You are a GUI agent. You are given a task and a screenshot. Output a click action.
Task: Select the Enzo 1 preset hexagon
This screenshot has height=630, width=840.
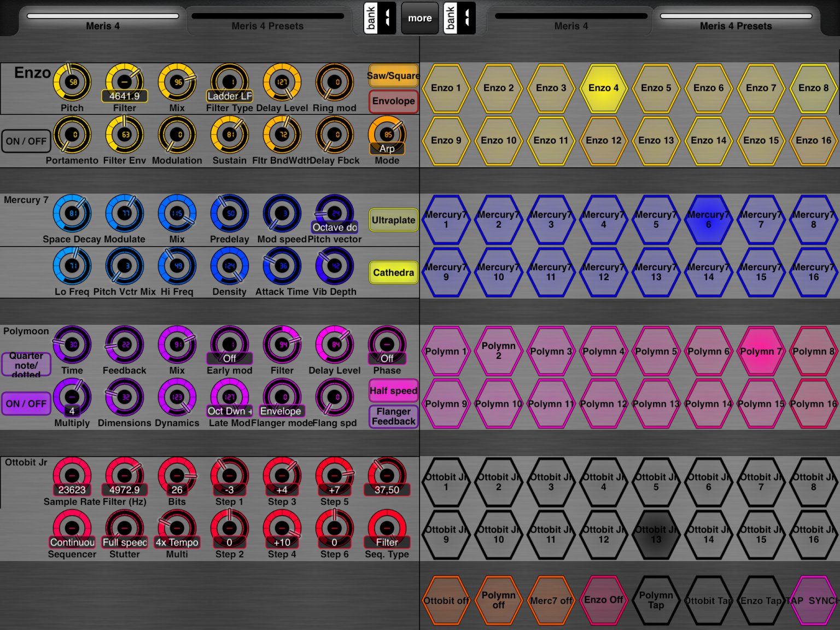point(446,88)
